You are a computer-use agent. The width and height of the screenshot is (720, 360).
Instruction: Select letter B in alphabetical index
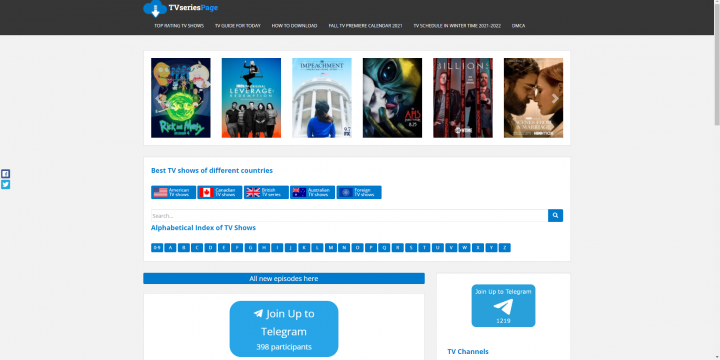click(x=184, y=248)
